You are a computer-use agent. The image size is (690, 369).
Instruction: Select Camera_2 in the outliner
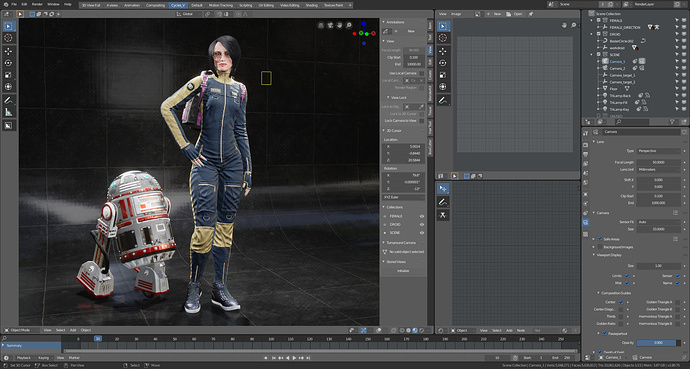pyautogui.click(x=617, y=69)
